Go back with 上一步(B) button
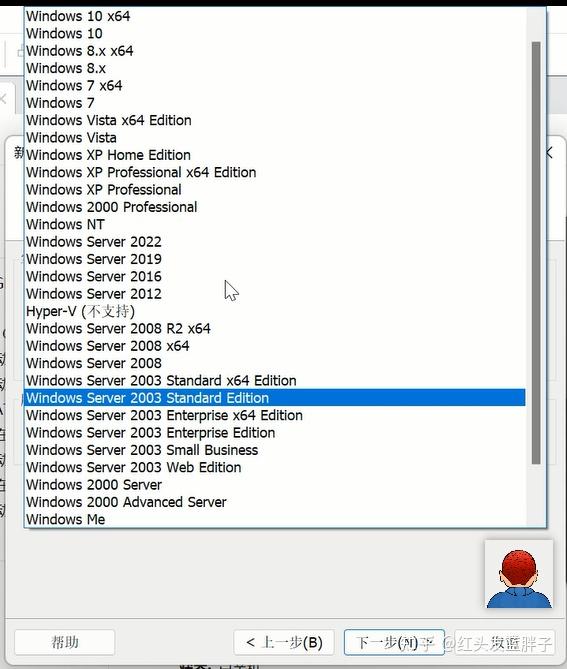Viewport: 567px width, 669px height. pyautogui.click(x=284, y=642)
